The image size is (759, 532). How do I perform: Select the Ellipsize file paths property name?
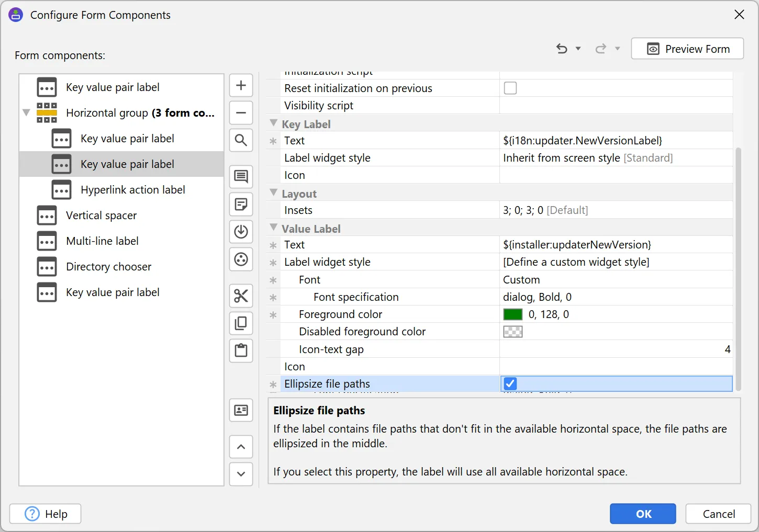coord(327,384)
